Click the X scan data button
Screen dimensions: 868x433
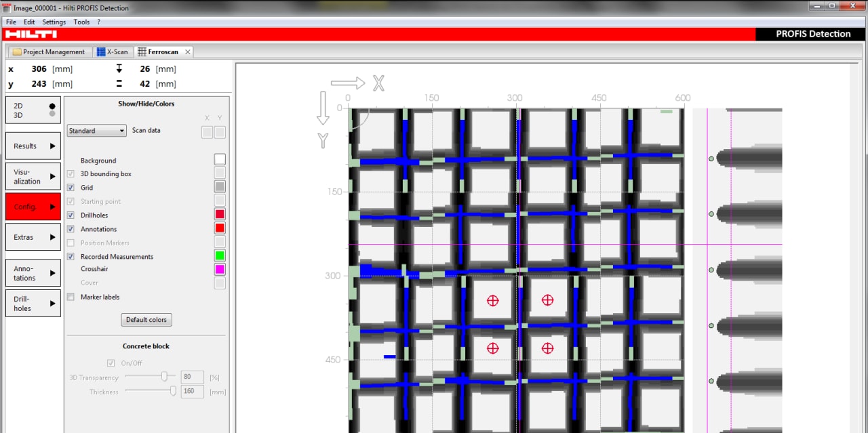[208, 132]
